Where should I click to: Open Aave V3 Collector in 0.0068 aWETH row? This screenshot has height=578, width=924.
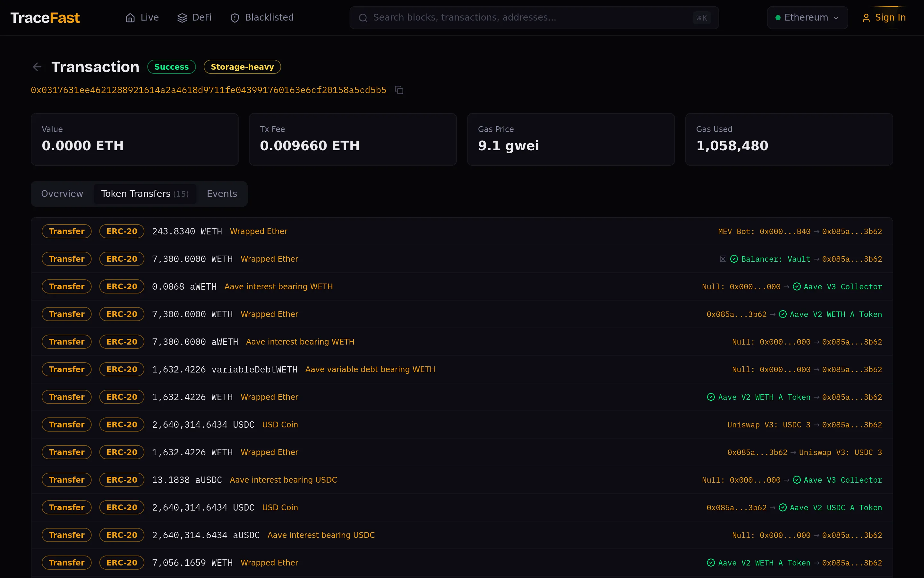coord(843,287)
